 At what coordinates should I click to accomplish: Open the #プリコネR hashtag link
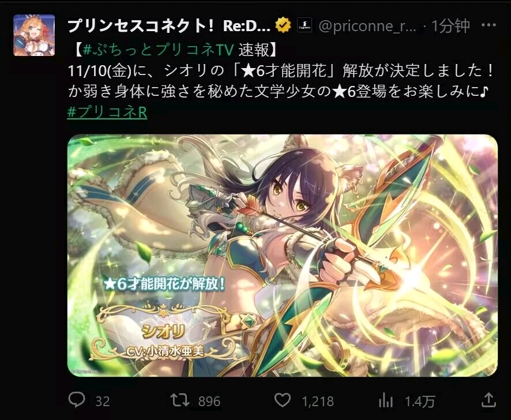tap(107, 112)
